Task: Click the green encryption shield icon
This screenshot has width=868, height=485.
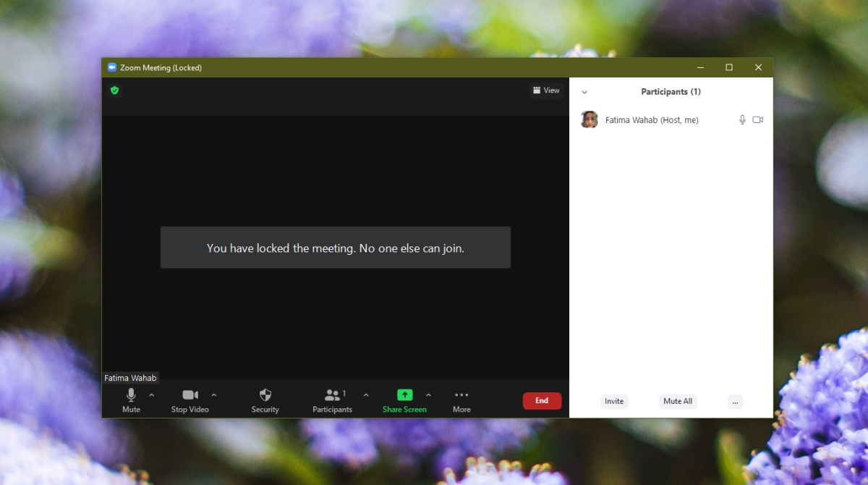Action: 114,90
